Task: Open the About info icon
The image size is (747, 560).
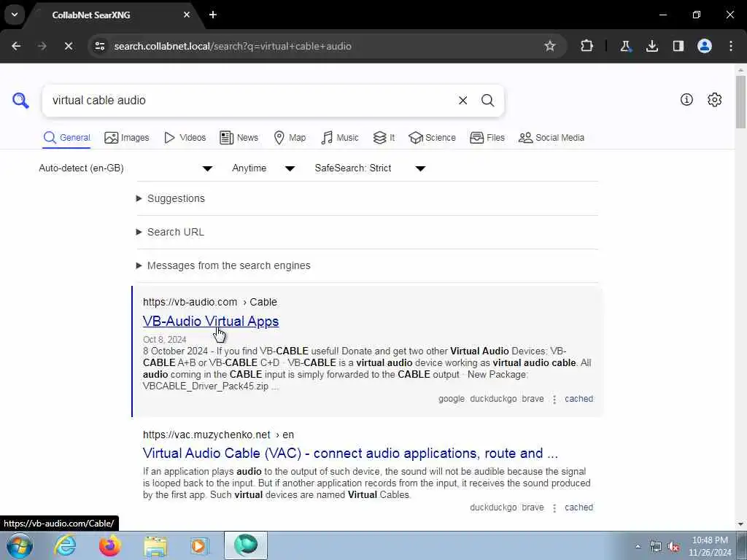Action: tap(686, 99)
